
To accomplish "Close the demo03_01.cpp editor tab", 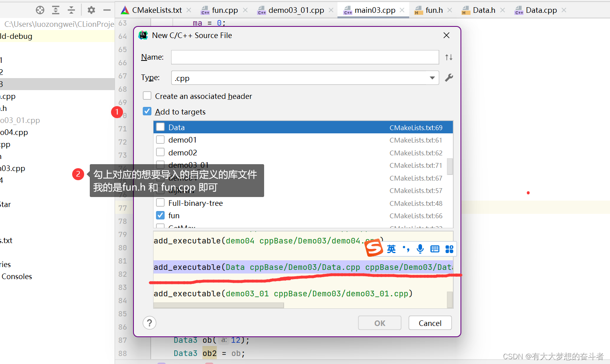I will [331, 10].
